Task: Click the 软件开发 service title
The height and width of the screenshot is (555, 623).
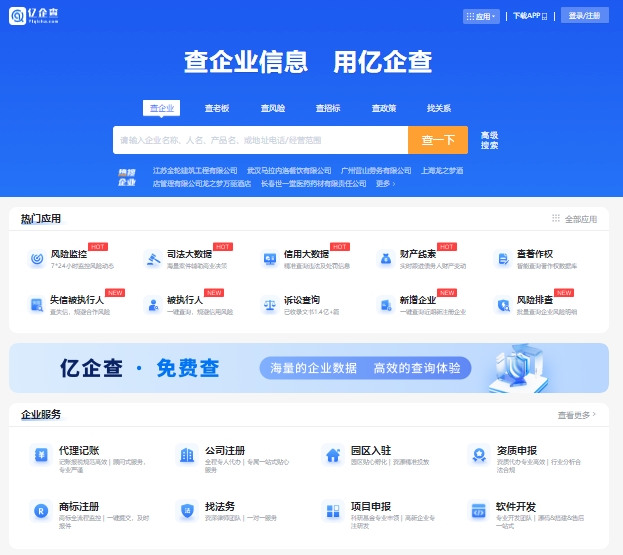Action: click(516, 507)
